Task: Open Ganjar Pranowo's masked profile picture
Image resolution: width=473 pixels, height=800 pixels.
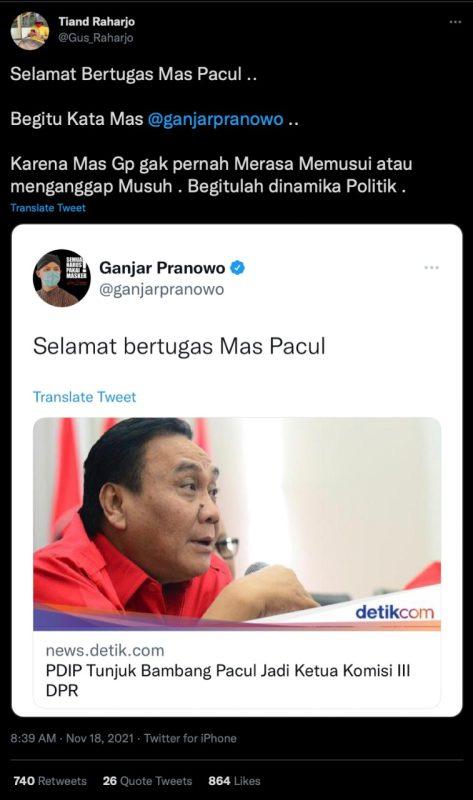Action: (62, 278)
